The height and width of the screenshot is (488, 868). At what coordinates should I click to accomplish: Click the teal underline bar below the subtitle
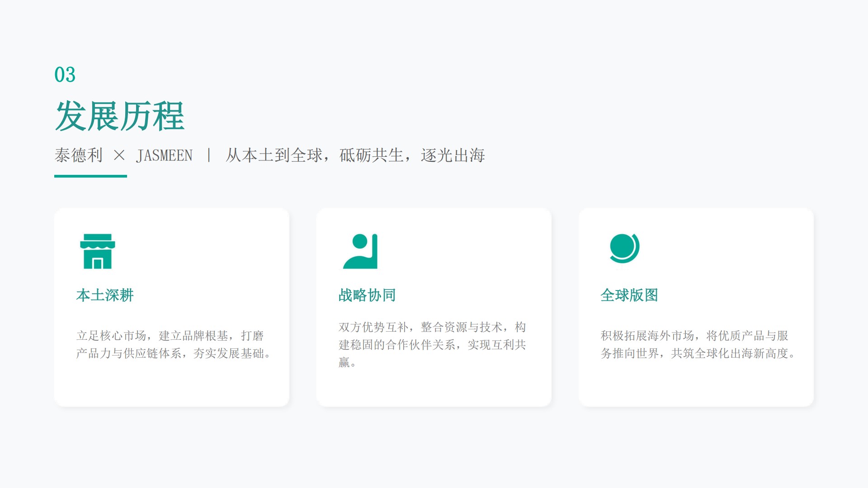(x=90, y=176)
